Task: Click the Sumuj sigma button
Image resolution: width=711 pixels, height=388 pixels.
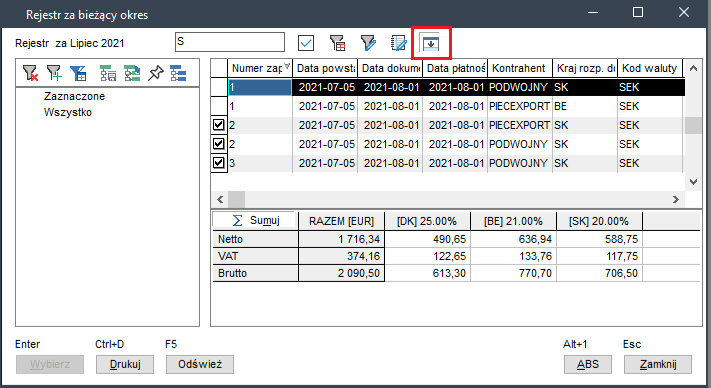Action: (x=255, y=220)
